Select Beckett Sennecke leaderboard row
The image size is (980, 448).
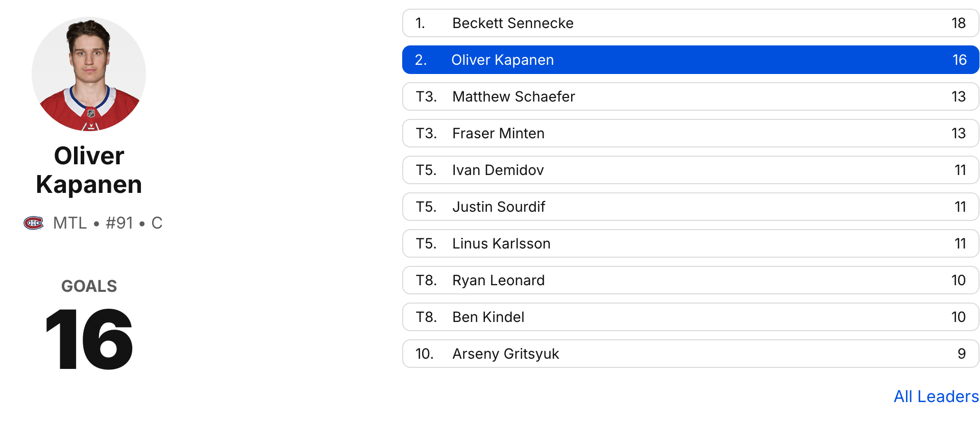[690, 23]
